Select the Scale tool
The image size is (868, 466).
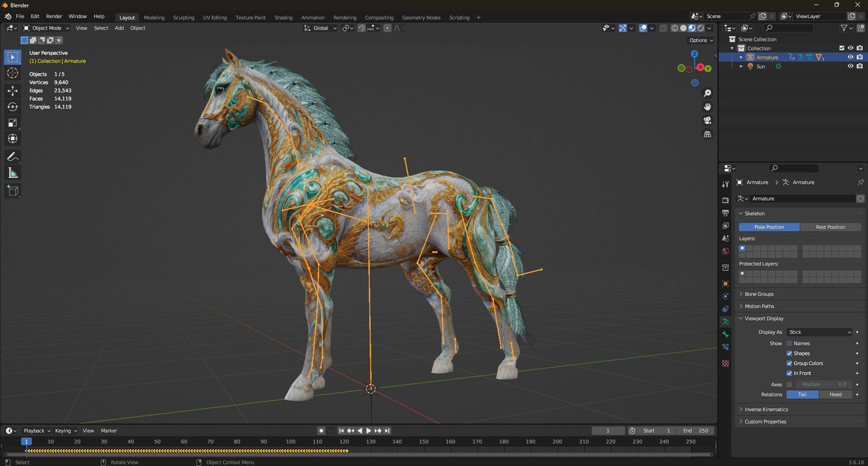point(13,123)
